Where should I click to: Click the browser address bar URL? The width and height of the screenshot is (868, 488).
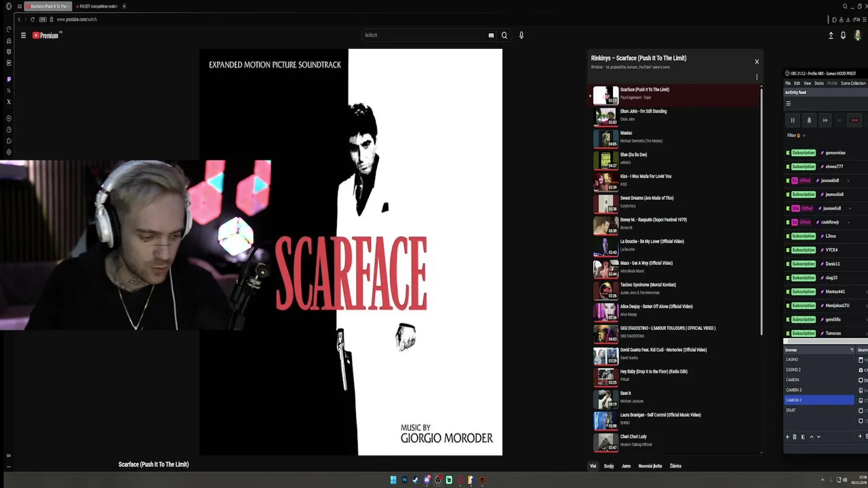tap(77, 19)
